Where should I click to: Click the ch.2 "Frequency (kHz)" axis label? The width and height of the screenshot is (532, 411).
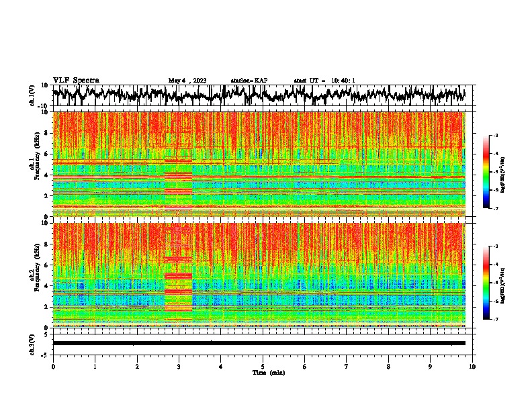point(36,267)
